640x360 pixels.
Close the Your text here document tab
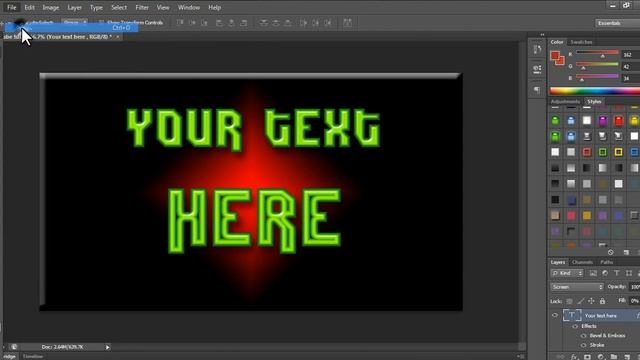pos(118,37)
